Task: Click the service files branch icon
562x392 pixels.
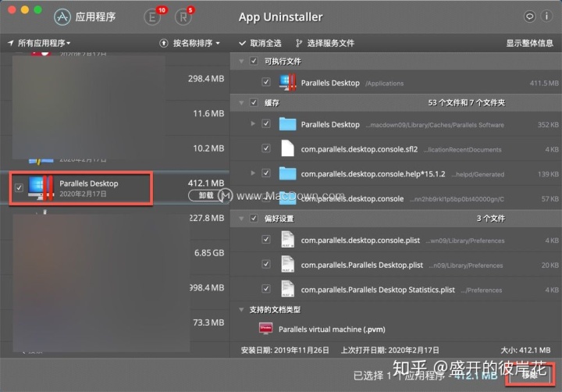Action: (x=298, y=44)
